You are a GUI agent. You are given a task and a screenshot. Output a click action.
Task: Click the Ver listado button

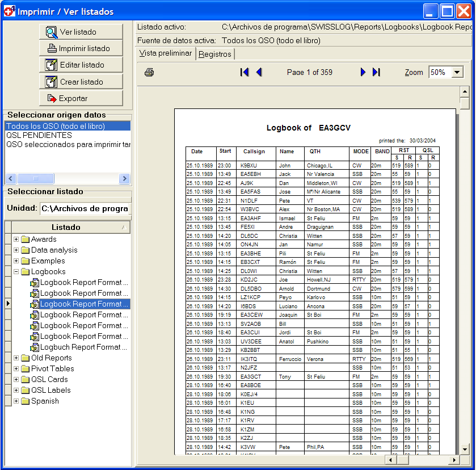click(x=81, y=32)
